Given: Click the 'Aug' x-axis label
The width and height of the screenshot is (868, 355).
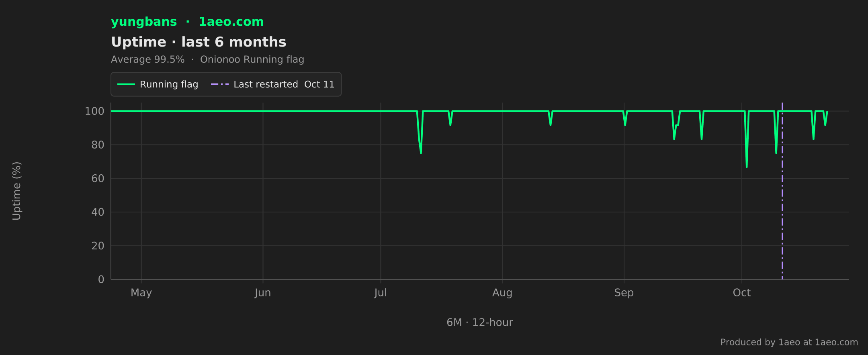Looking at the screenshot, I should tap(502, 293).
